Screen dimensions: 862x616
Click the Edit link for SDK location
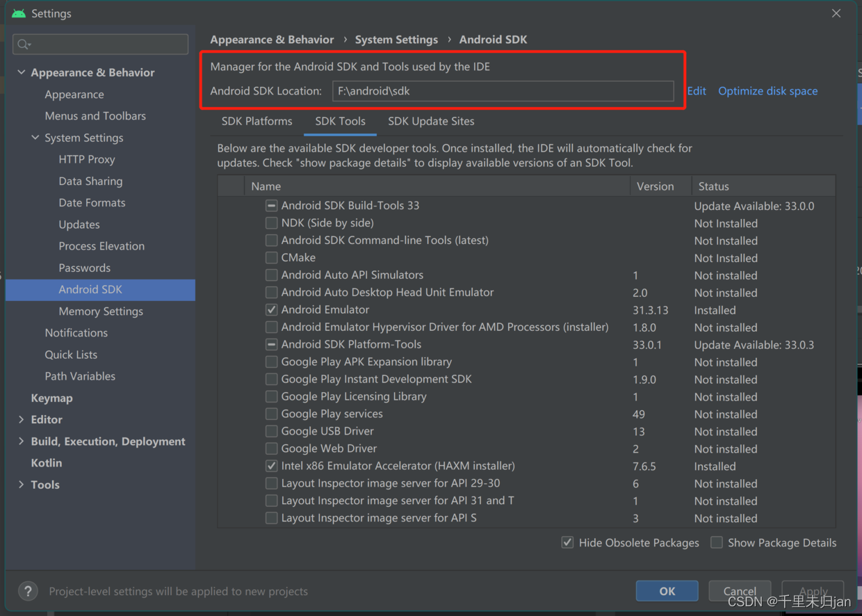[697, 91]
